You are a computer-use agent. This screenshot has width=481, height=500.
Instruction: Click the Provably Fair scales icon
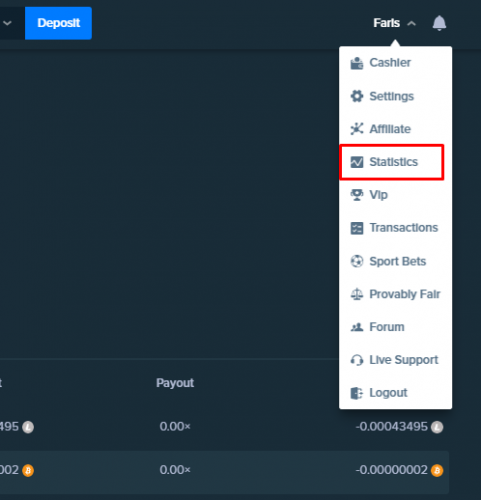click(x=357, y=294)
